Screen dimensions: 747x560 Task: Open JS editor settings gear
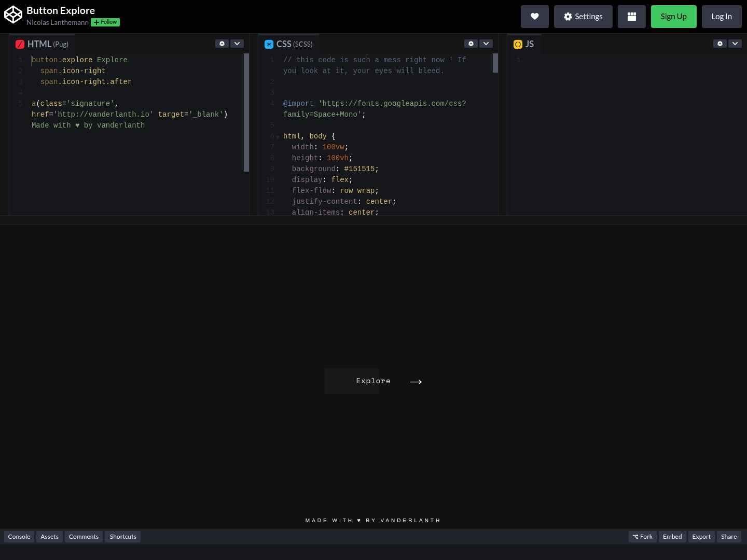point(720,44)
